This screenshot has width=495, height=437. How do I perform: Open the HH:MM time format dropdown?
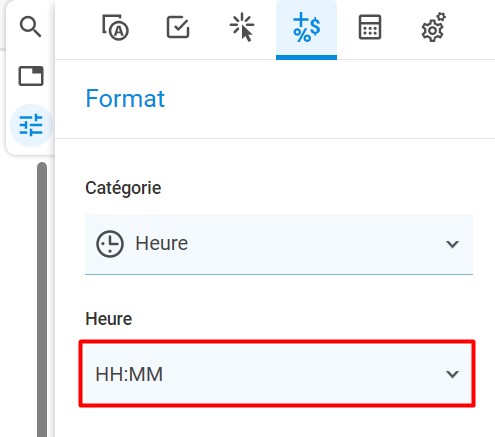tap(277, 374)
